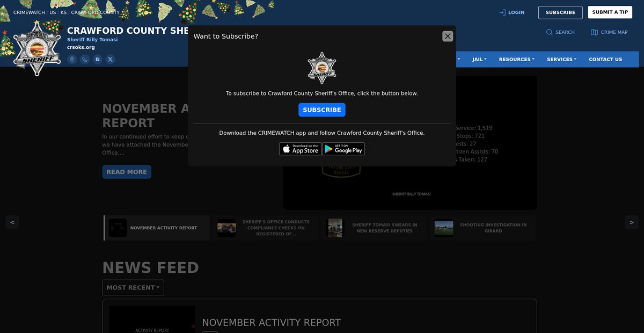Viewport: 644px width, 333px height.
Task: Click CRIMEWATCH breadcrumb link
Action: (30, 12)
